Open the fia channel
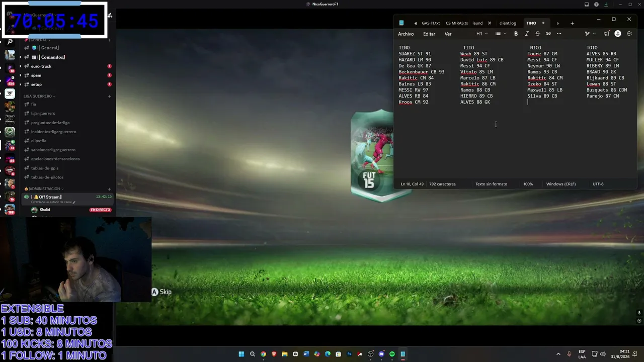 pos(33,104)
